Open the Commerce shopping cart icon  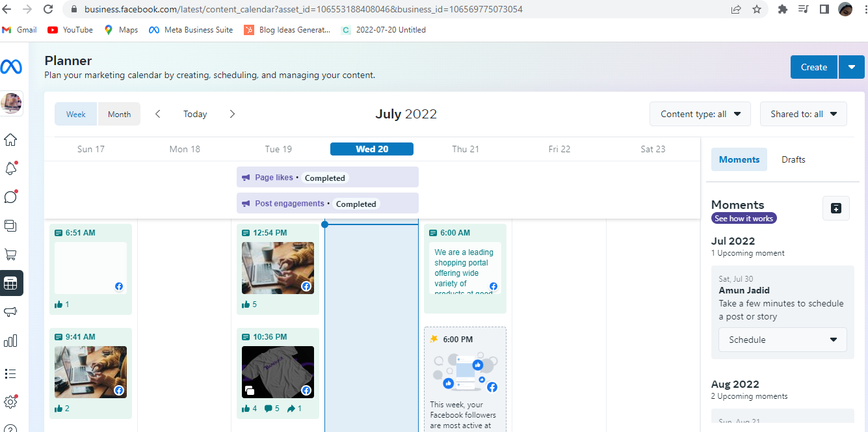coord(11,254)
